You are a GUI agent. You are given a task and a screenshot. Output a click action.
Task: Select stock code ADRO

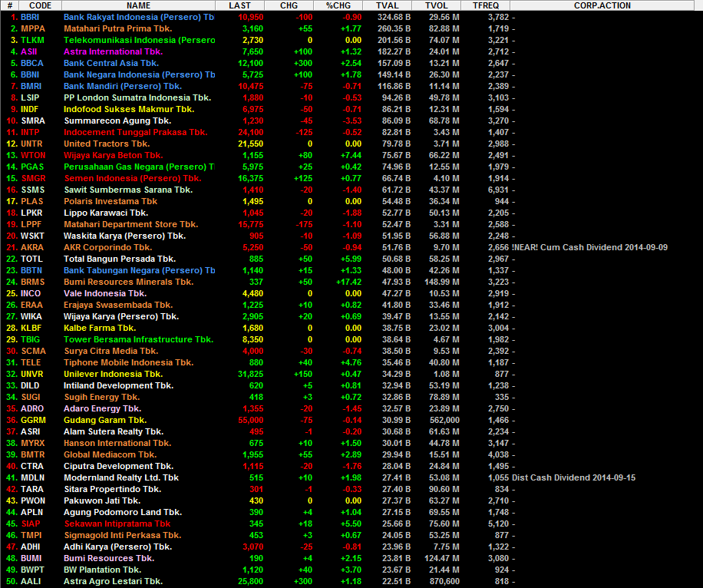click(x=32, y=408)
